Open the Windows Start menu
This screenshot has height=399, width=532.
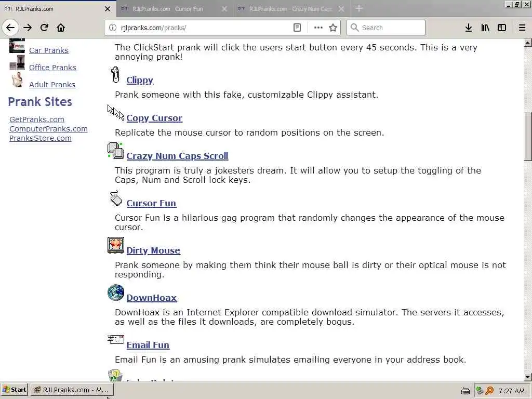(x=15, y=390)
